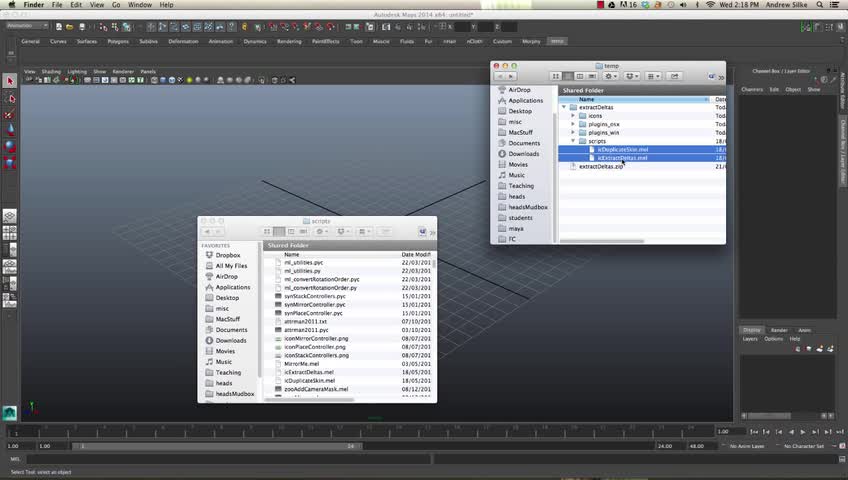The image size is (848, 480).
Task: Open the viewport Panels menu
Action: coord(148,71)
